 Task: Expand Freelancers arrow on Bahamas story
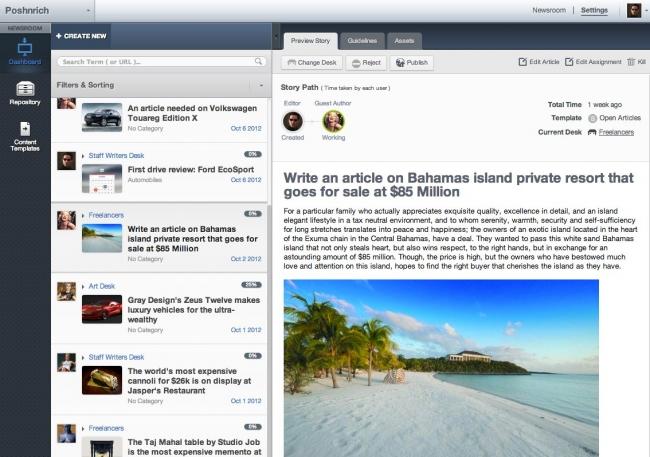click(x=83, y=216)
